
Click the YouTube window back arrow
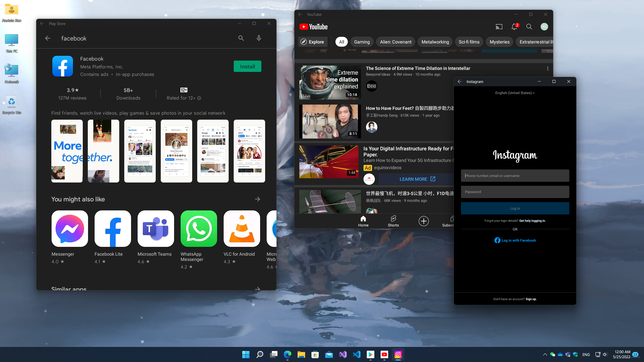click(x=300, y=14)
